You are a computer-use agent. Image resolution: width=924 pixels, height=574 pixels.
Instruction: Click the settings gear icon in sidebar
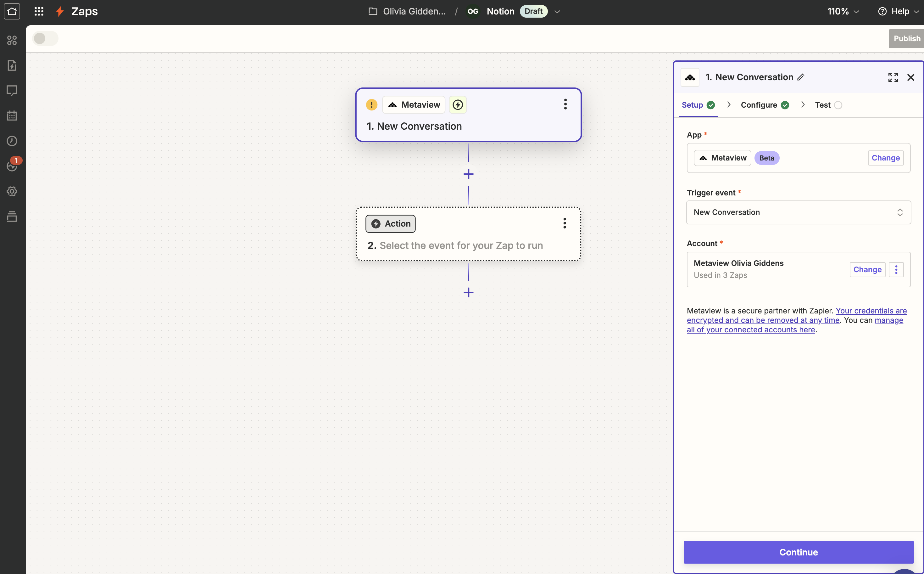(12, 191)
